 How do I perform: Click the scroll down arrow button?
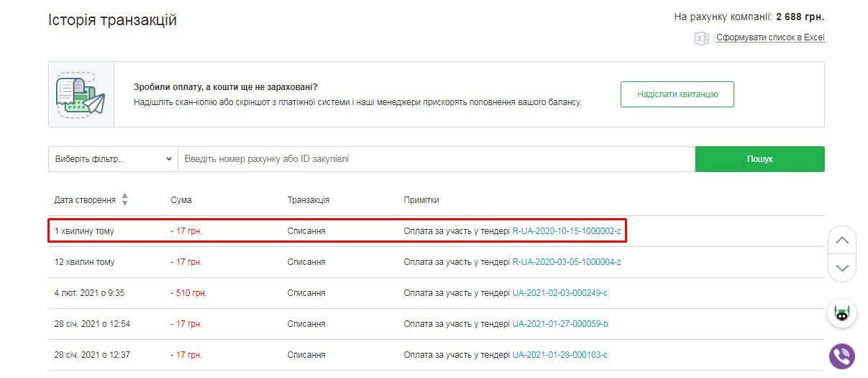842,268
